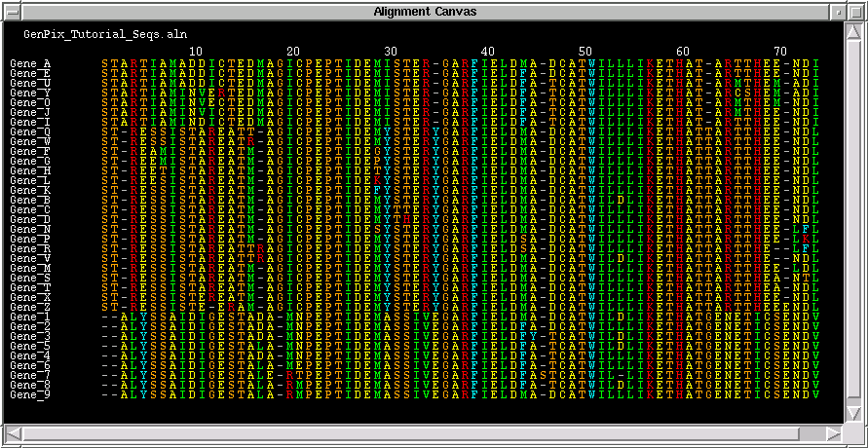The height and width of the screenshot is (448, 868).
Task: Click position 70 on the alignment ruler
Action: coord(780,51)
